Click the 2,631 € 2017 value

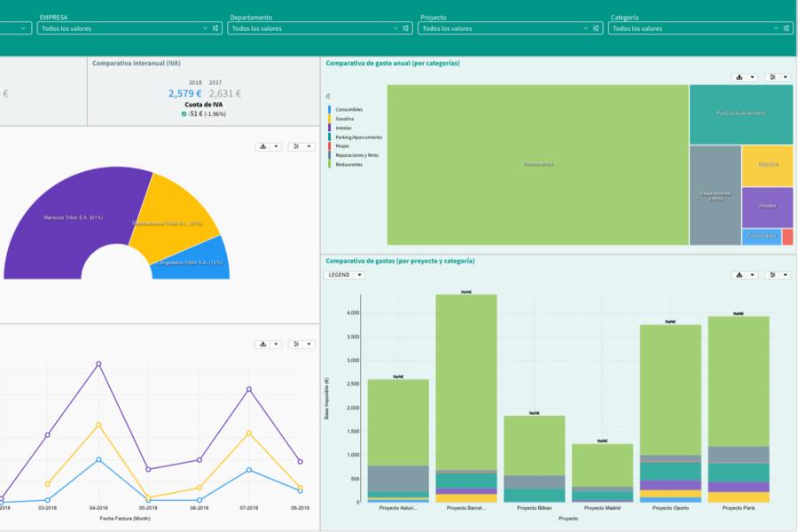225,94
